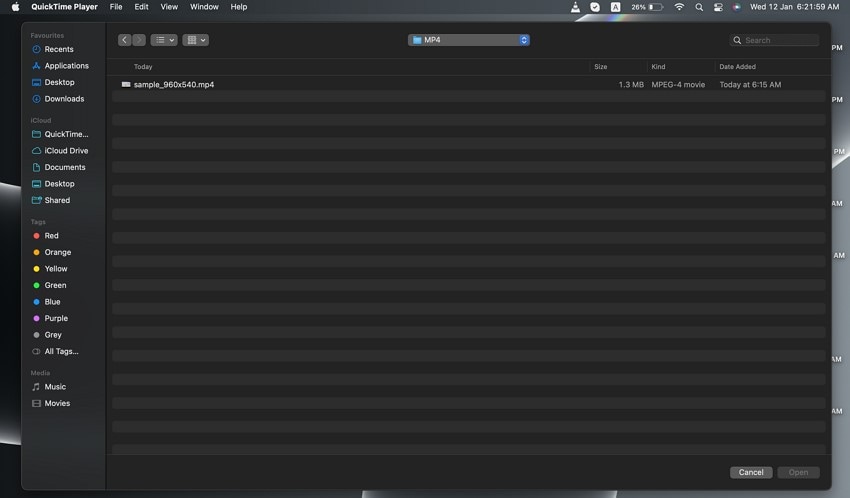
Task: Select the Red tag
Action: point(51,236)
